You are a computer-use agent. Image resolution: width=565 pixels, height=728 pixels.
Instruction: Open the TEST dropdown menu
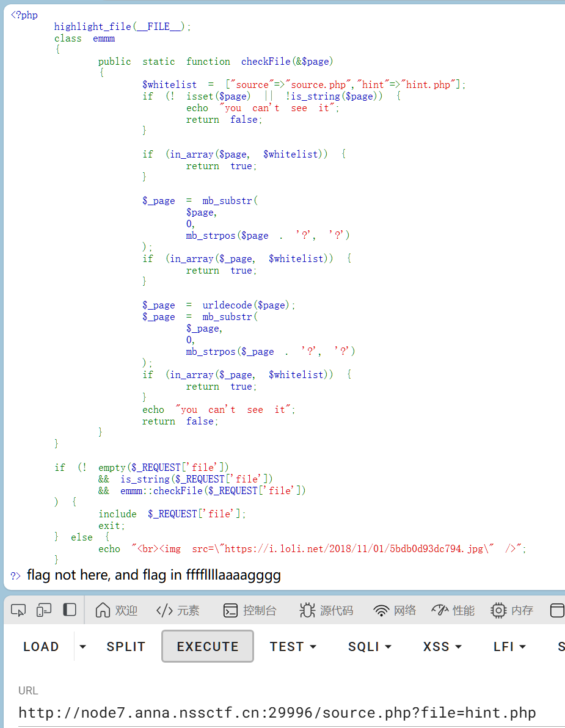[x=293, y=647]
